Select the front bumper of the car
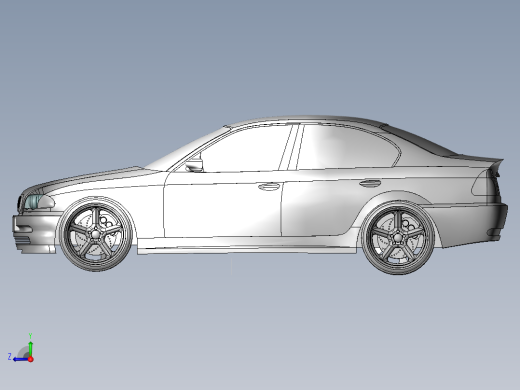520x390 pixels. tap(33, 233)
